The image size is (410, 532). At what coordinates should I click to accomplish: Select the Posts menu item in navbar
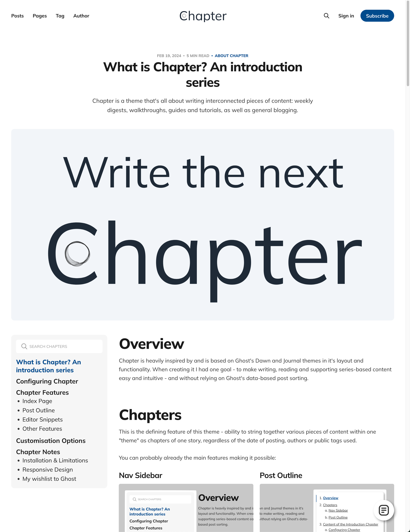click(17, 16)
